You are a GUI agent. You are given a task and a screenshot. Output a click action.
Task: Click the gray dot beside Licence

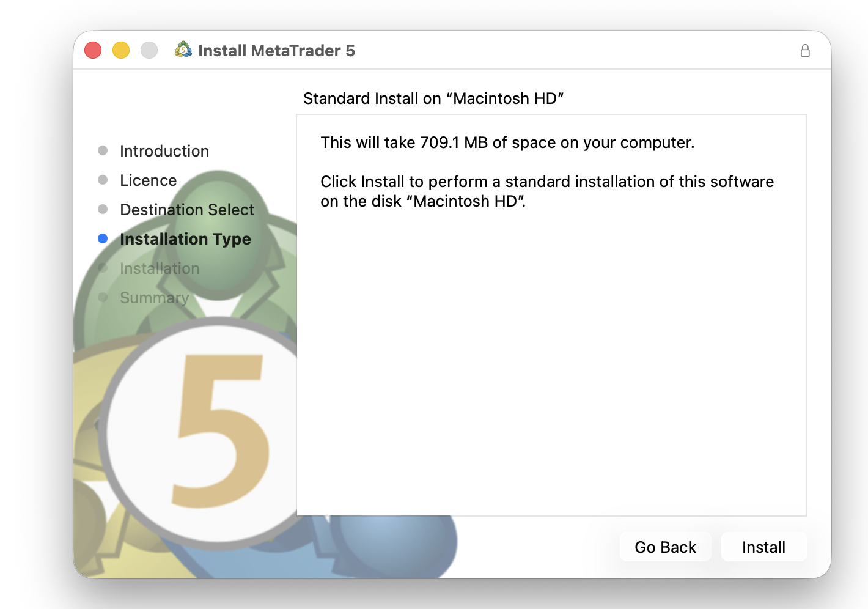[102, 180]
